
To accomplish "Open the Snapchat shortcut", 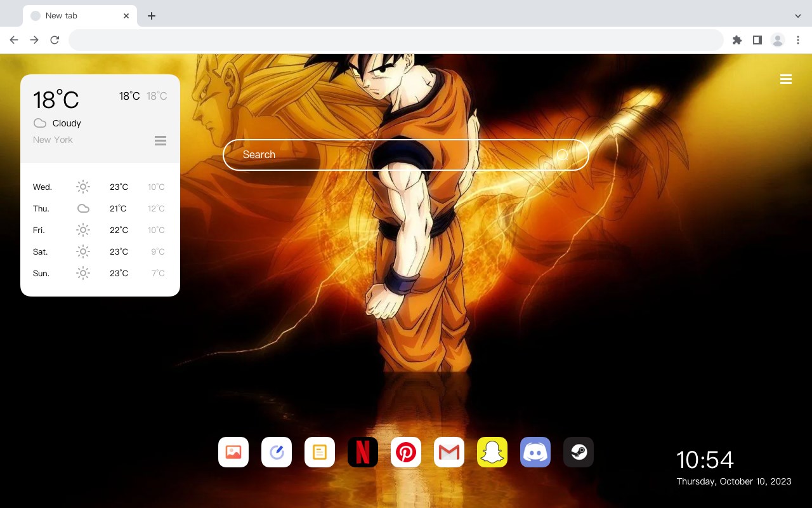I will pos(492,452).
